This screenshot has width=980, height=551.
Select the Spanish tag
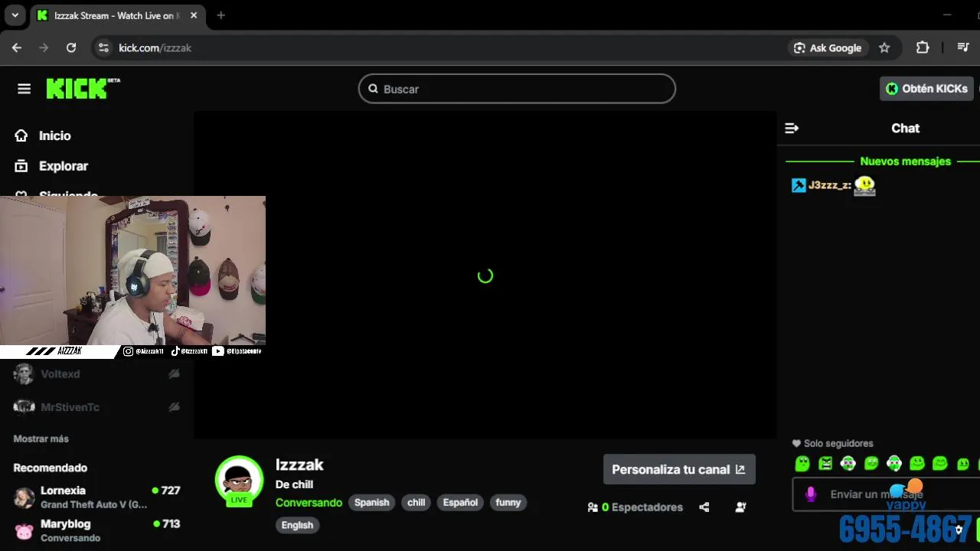(x=371, y=503)
